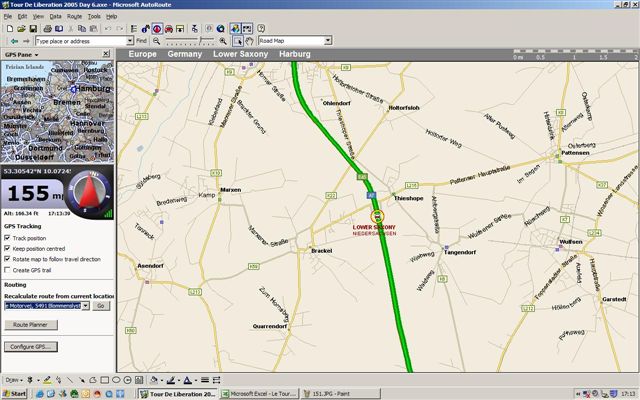This screenshot has height=400, width=640.
Task: Click the Windows Start button
Action: tap(15, 394)
